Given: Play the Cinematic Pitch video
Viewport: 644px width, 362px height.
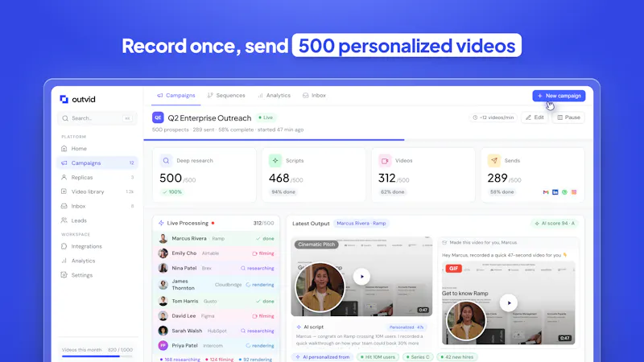Looking at the screenshot, I should tap(361, 276).
